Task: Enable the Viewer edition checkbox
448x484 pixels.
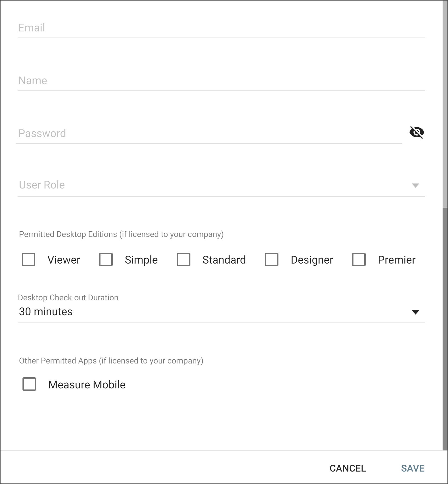Action: pos(28,259)
